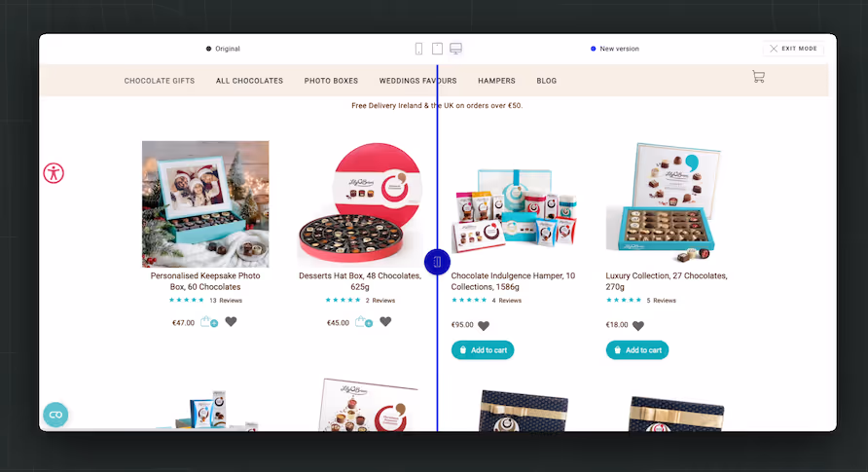Open the accessibility widget icon
The image size is (868, 472).
tap(54, 173)
